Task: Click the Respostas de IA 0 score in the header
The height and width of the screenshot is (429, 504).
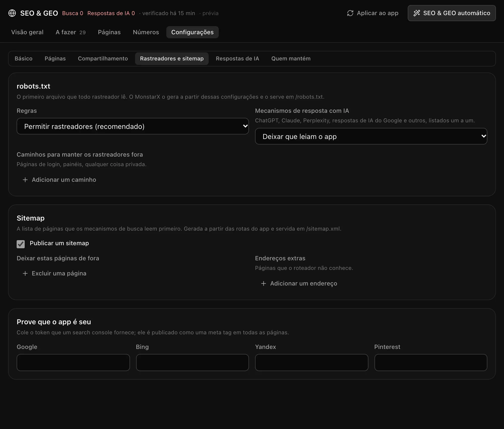Action: (111, 13)
